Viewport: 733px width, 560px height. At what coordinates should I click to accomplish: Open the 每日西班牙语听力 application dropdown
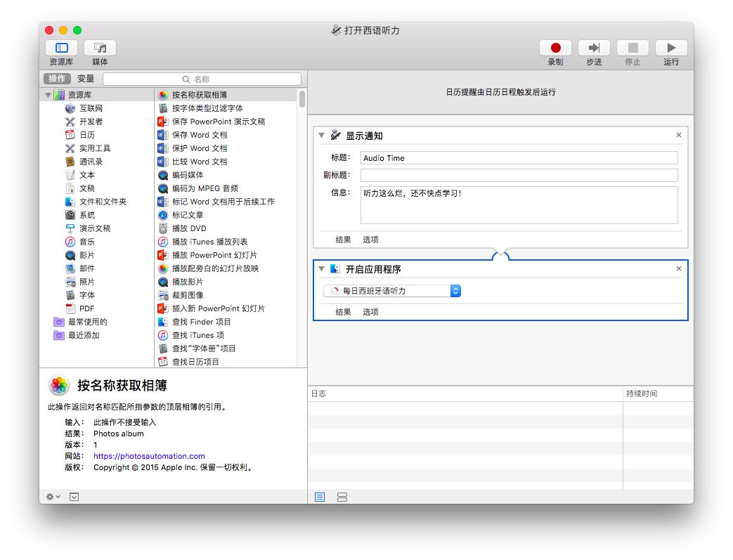[392, 291]
